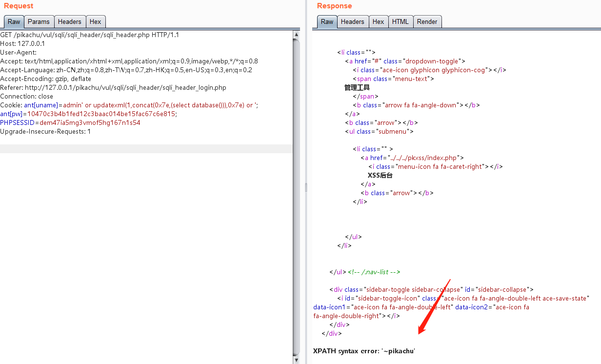601x364 pixels.
Task: Click the request pane scroll-up arrow
Action: click(296, 35)
